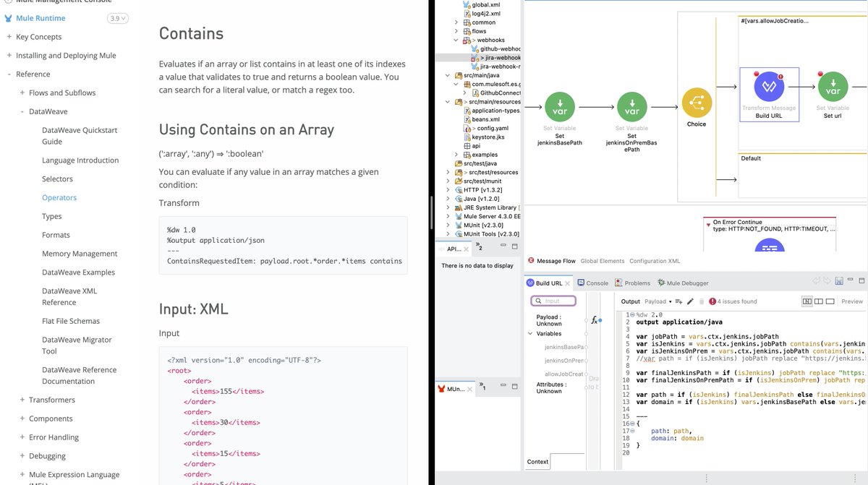Viewport: 868px width, 485px height.
Task: Click the forward arrow in Transform panel toolbar
Action: pyautogui.click(x=827, y=280)
